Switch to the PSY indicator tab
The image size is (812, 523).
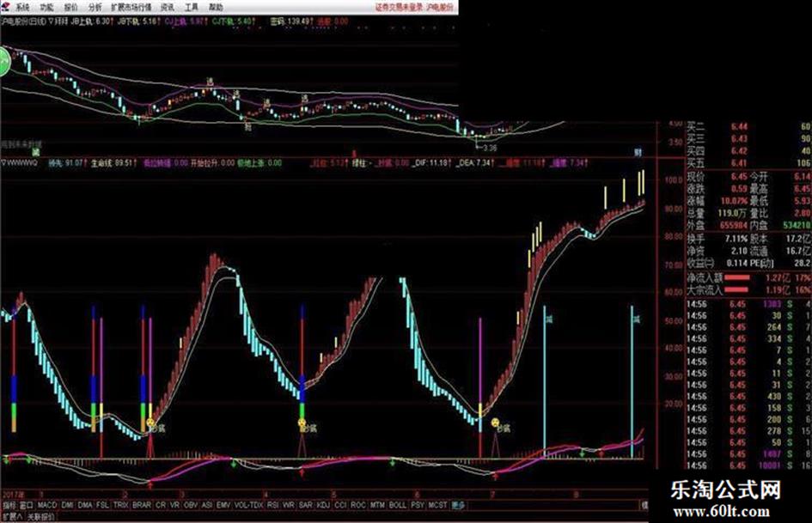(418, 504)
